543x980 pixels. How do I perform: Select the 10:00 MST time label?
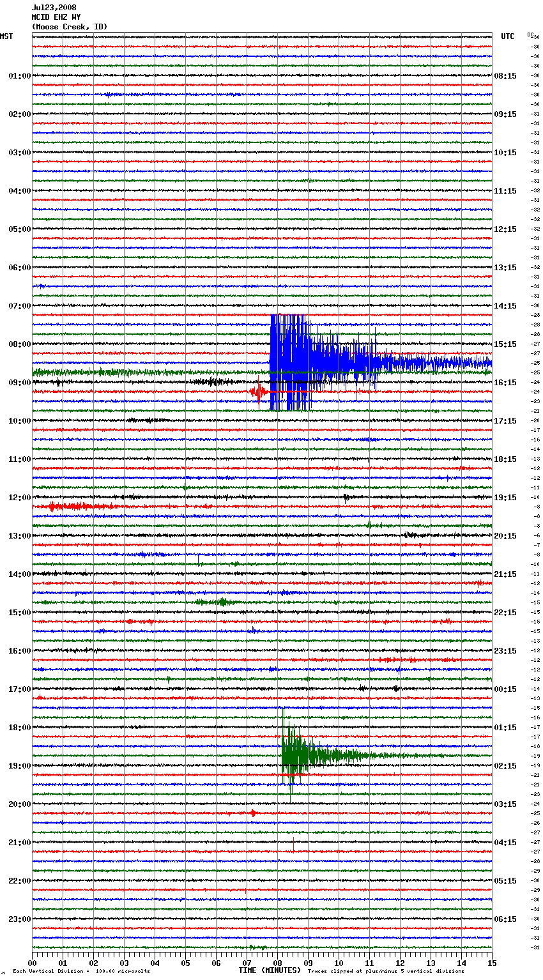pos(20,421)
